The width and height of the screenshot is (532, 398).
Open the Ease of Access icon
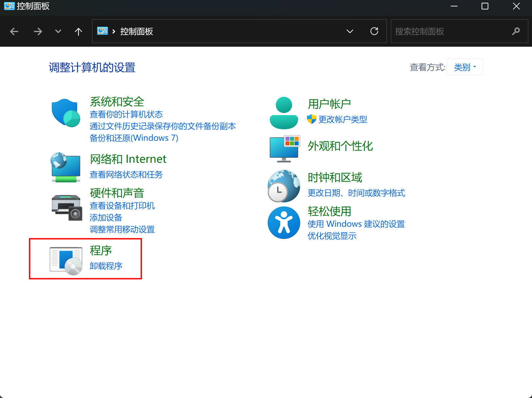click(284, 223)
